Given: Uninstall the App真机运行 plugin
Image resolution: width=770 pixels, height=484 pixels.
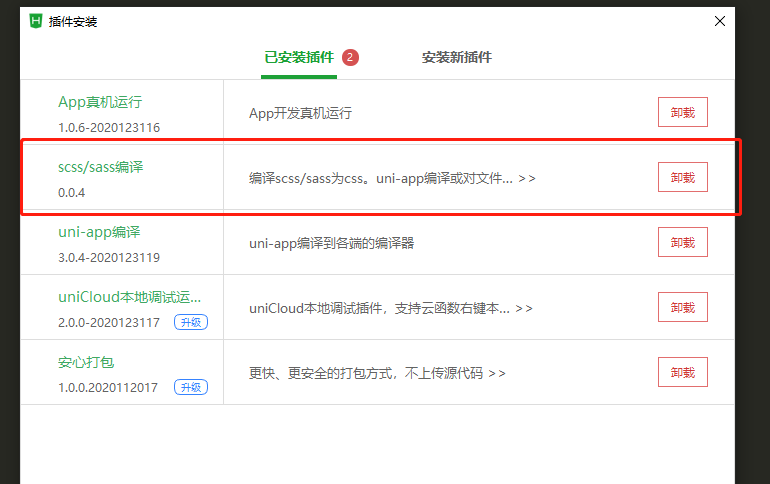Looking at the screenshot, I should pos(683,112).
